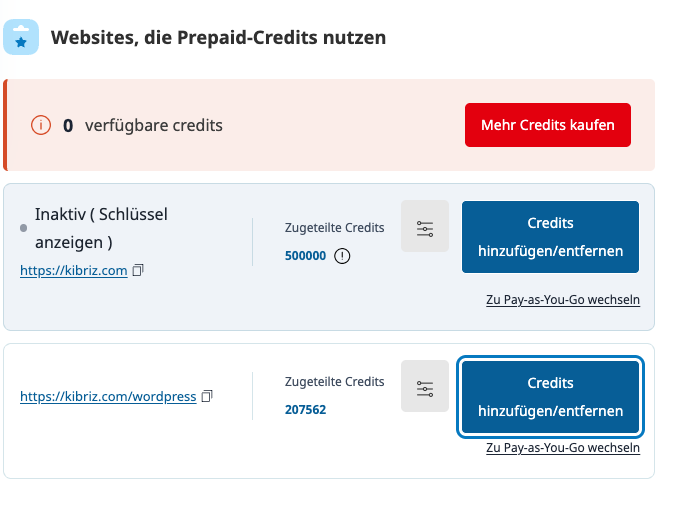Switch kibriz.com to Pay-as-You-Go
Viewport: 684px width, 507px height.
[x=562, y=300]
